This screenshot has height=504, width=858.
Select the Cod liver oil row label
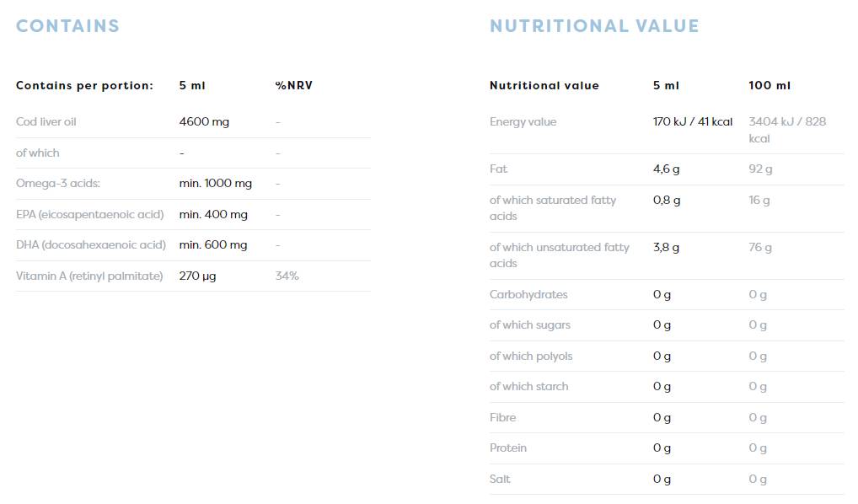(46, 122)
